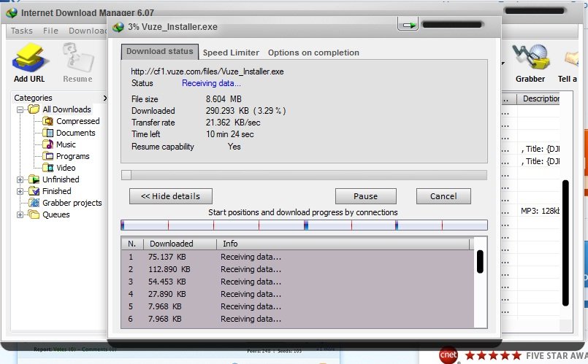Image resolution: width=588 pixels, height=364 pixels.
Task: Click the Hide details button
Action: click(x=170, y=196)
